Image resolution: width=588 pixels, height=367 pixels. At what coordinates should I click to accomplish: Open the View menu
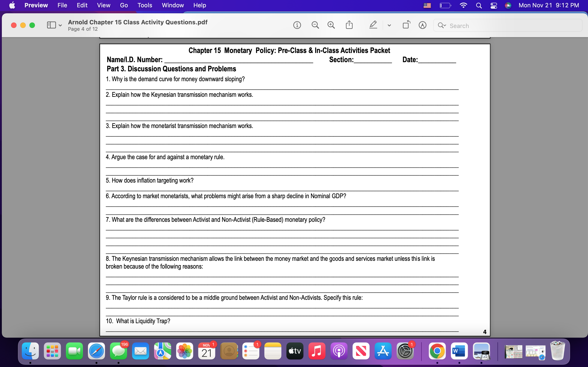(104, 5)
